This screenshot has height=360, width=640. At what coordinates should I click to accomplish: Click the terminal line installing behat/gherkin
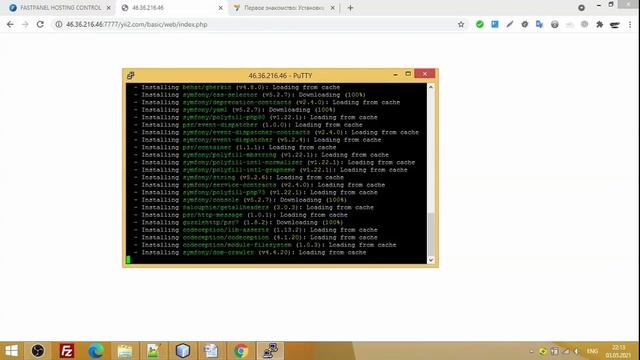(x=237, y=87)
